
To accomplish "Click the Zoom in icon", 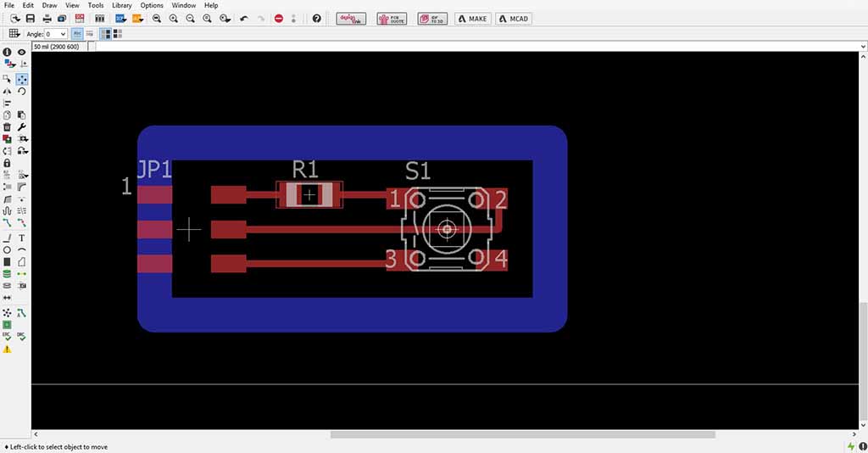I will (173, 19).
